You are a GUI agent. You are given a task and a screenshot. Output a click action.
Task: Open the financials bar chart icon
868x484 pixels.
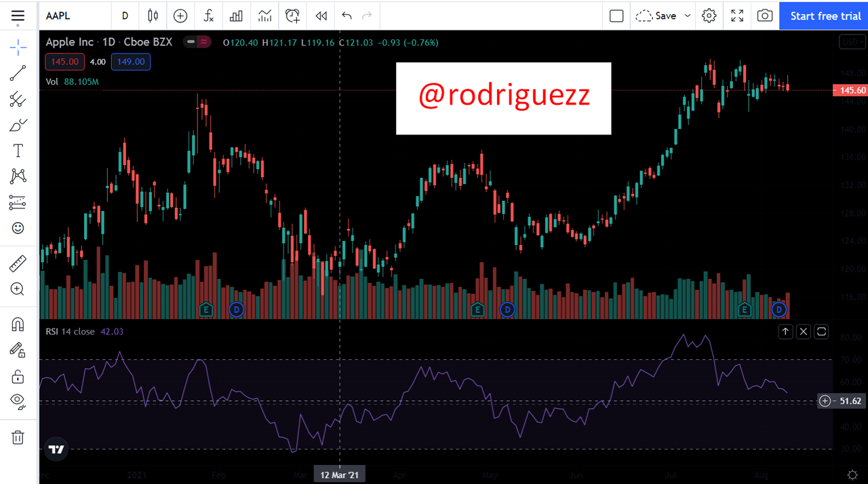pos(236,16)
